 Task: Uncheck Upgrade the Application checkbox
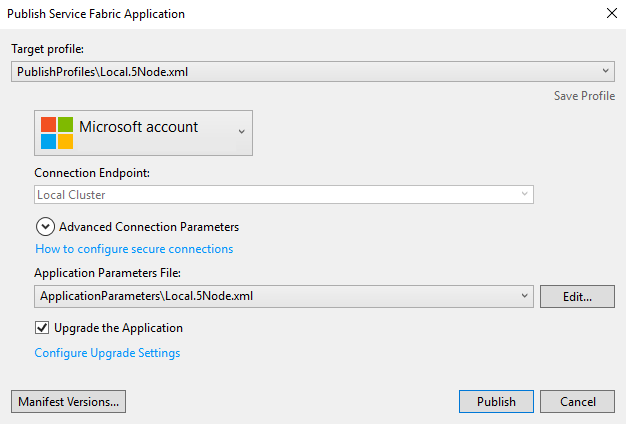click(42, 328)
